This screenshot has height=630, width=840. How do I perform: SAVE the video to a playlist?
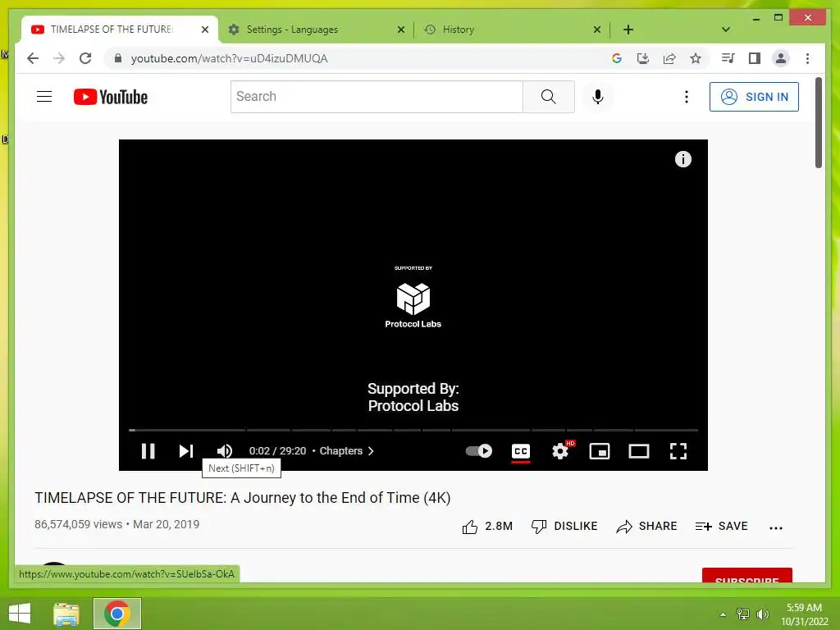721,527
